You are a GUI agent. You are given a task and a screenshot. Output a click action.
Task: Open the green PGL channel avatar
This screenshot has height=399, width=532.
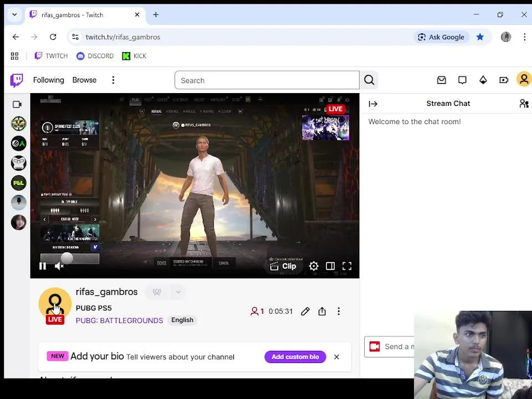pyautogui.click(x=19, y=183)
